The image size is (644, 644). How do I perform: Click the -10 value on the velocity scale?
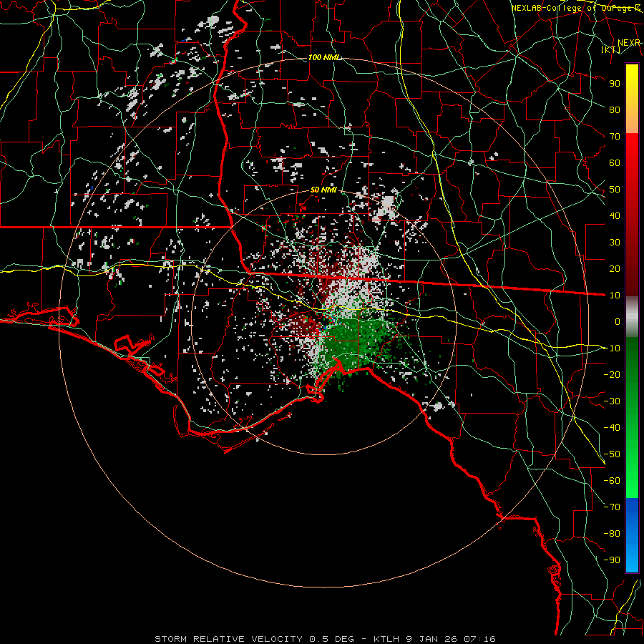(612, 348)
